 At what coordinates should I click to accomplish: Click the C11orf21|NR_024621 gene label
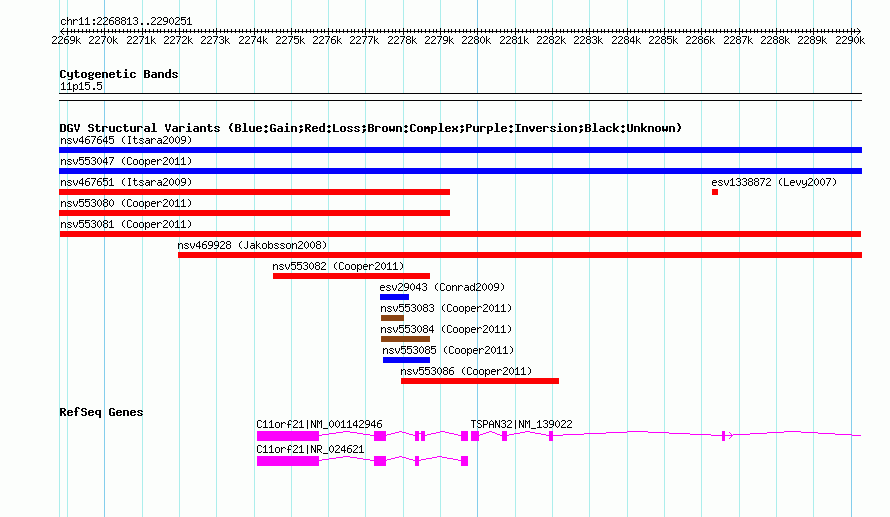tap(310, 449)
